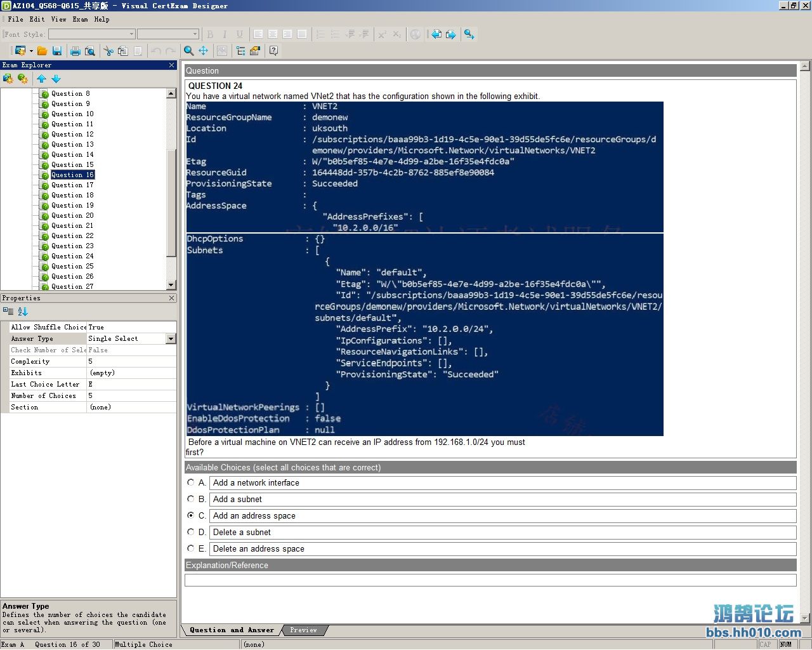Screen dimensions: 812x650
Task: Go to next question with right arrow icon
Action: pos(451,34)
